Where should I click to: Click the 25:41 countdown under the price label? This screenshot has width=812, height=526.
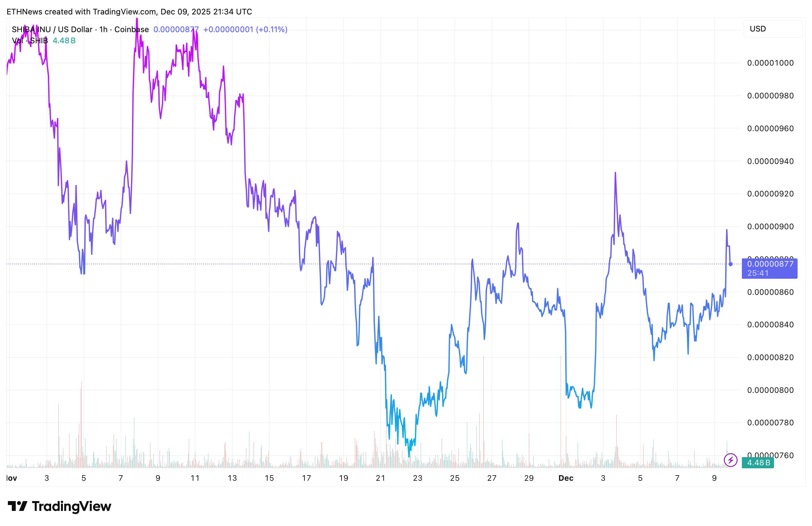click(758, 273)
